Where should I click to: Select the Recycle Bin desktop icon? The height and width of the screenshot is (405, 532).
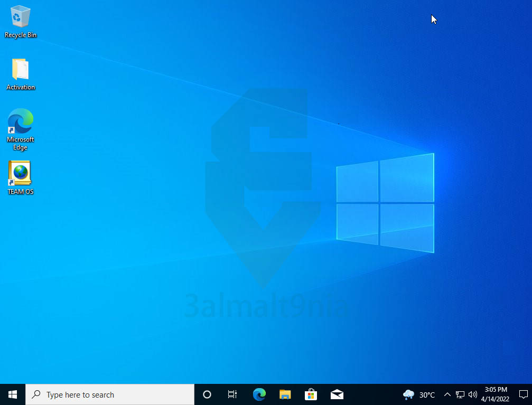[21, 21]
